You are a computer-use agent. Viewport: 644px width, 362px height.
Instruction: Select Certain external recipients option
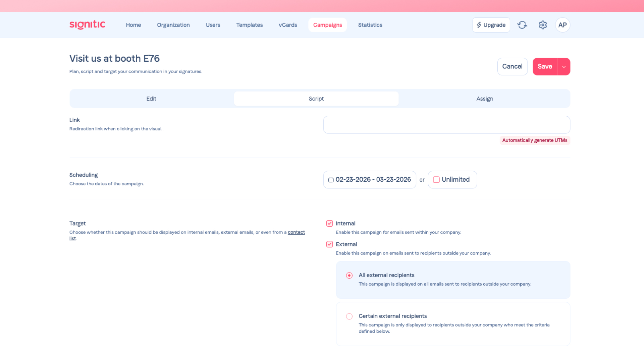349,316
